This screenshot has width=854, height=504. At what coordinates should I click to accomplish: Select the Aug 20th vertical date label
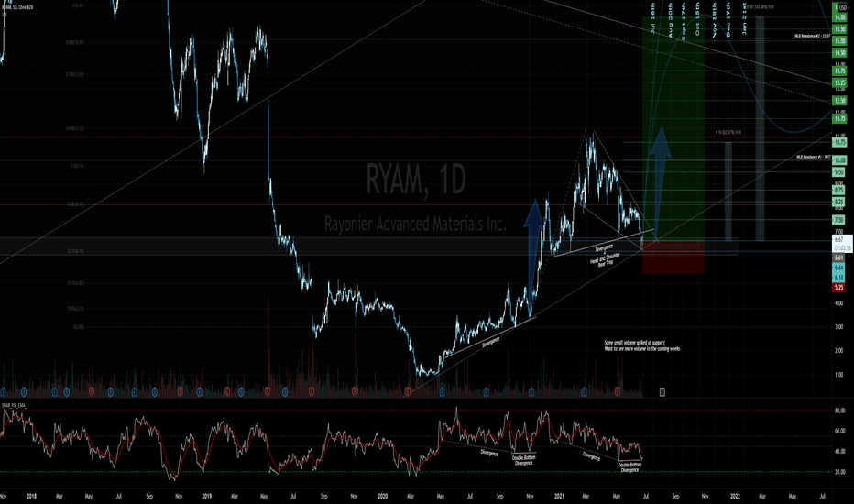pyautogui.click(x=670, y=20)
